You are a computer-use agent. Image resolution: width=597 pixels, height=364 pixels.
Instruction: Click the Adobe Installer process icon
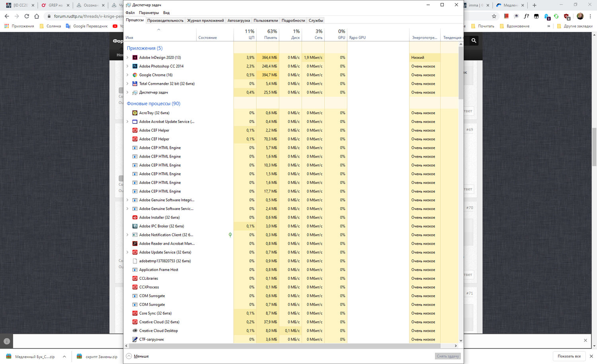point(135,218)
